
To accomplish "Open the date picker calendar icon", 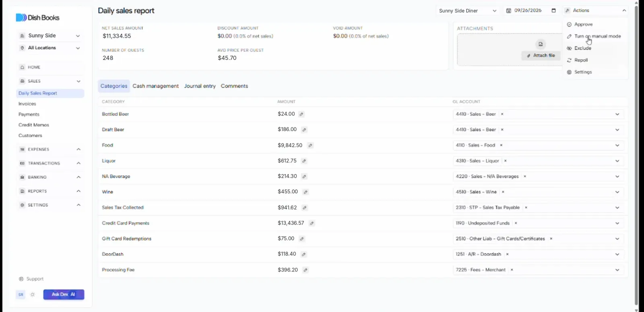I will coord(554,10).
